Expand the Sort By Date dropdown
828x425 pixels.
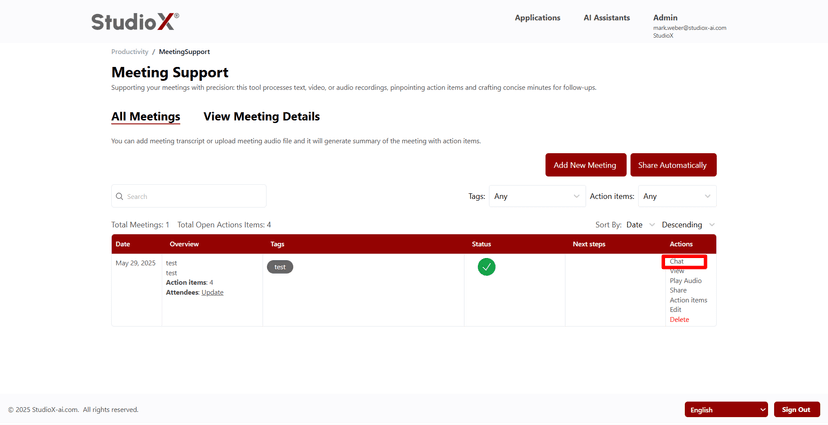point(640,225)
